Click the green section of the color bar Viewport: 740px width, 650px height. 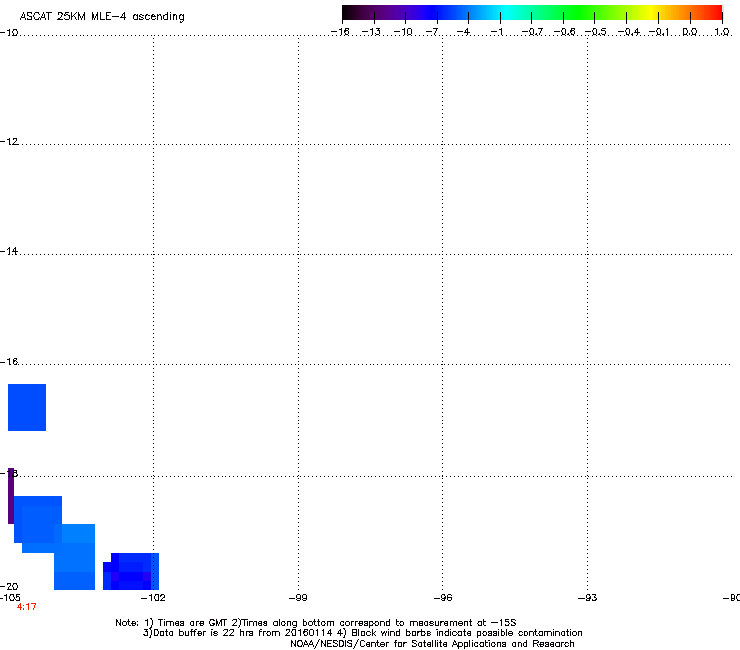[579, 12]
